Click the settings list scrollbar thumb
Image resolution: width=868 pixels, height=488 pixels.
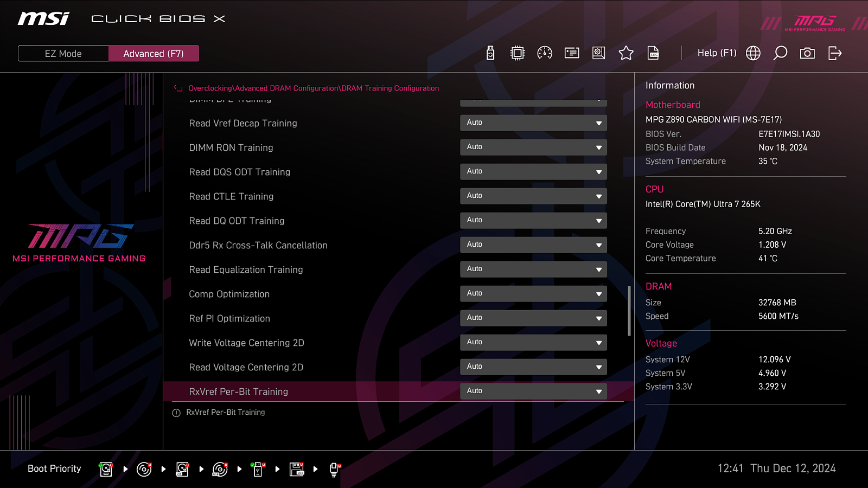coord(629,311)
